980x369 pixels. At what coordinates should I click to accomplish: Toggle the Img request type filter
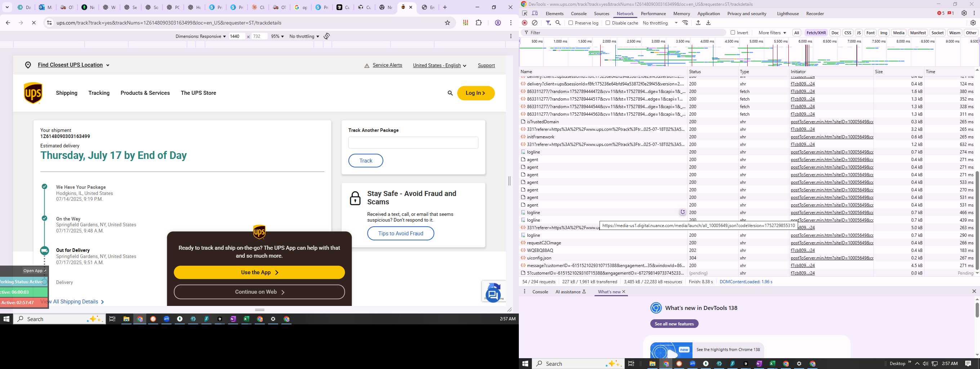coord(884,33)
